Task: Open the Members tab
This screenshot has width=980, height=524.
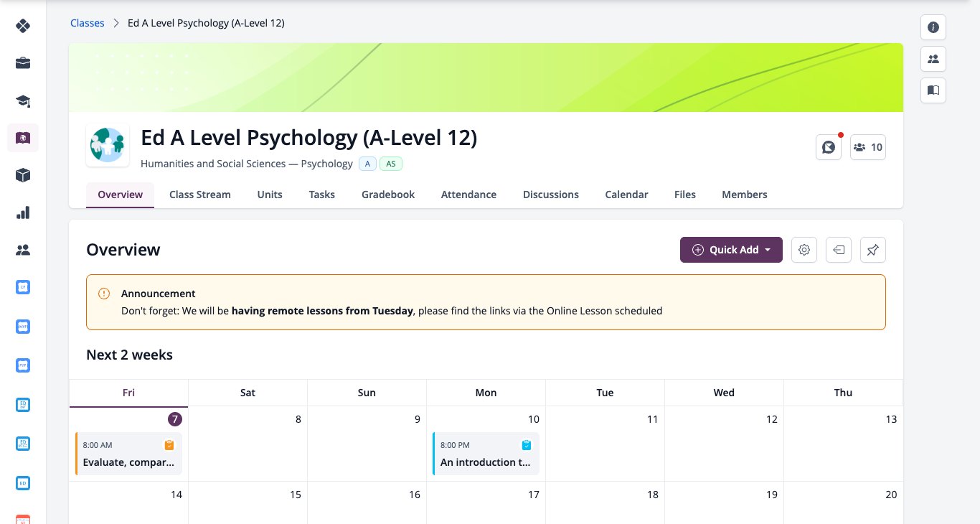Action: coord(745,195)
